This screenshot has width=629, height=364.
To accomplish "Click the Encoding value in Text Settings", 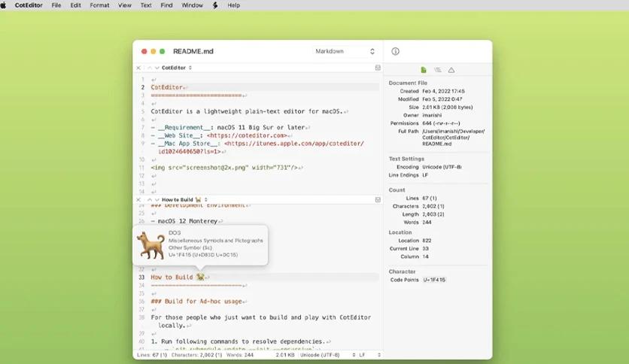I will pyautogui.click(x=442, y=167).
